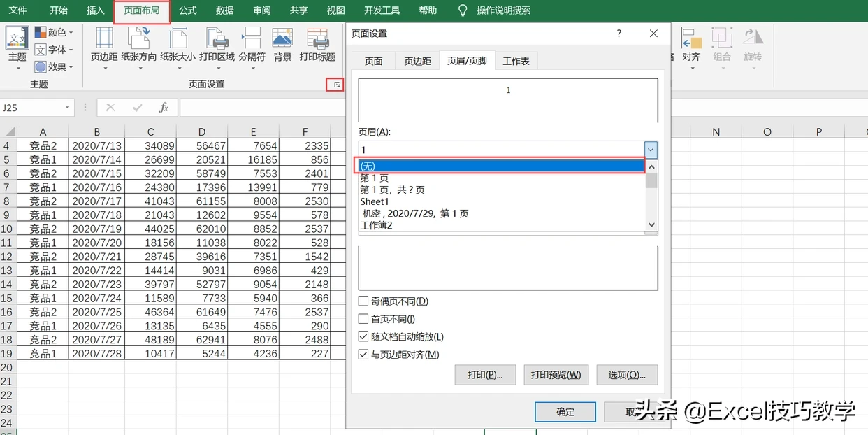Launch the 页面设置 dialog launcher arrow

(x=337, y=85)
